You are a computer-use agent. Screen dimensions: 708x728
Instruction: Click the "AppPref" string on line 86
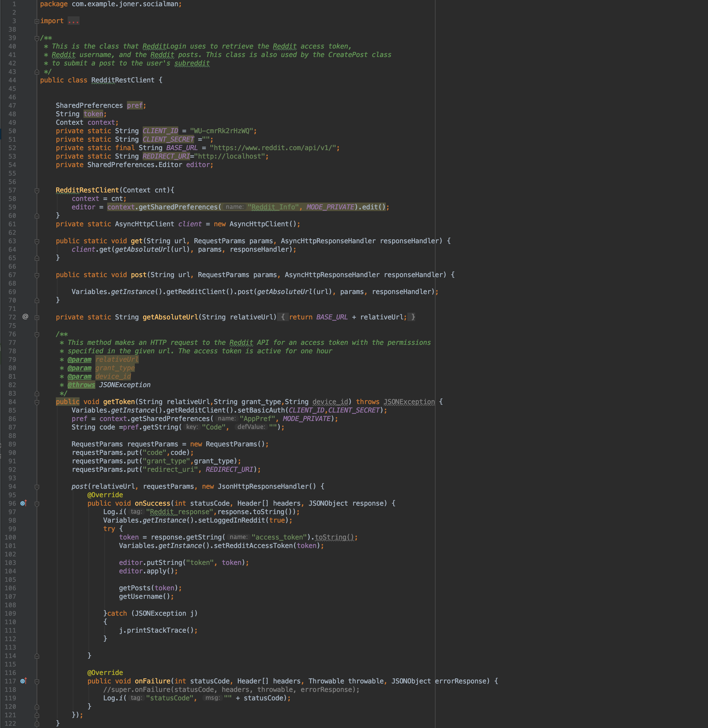click(x=257, y=418)
